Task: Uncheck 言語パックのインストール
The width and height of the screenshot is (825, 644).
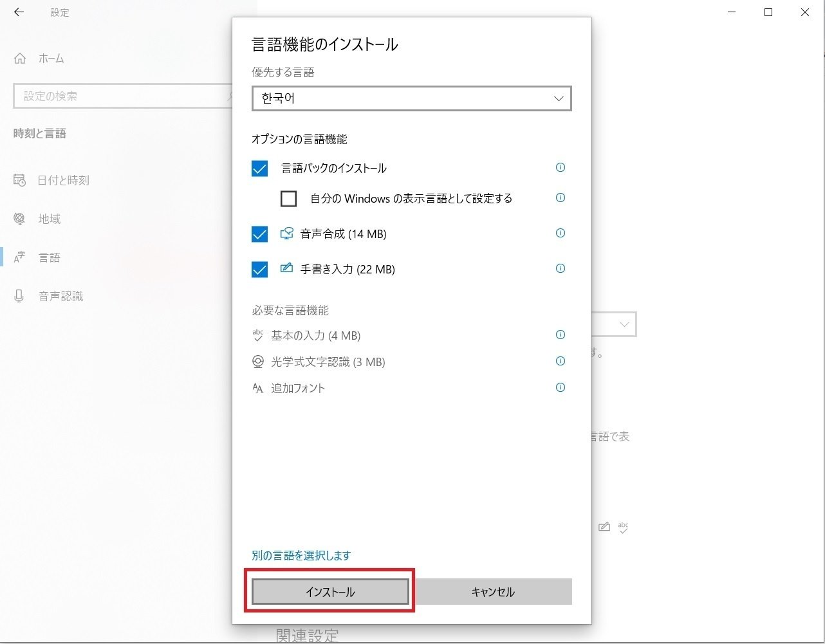Action: coord(259,168)
